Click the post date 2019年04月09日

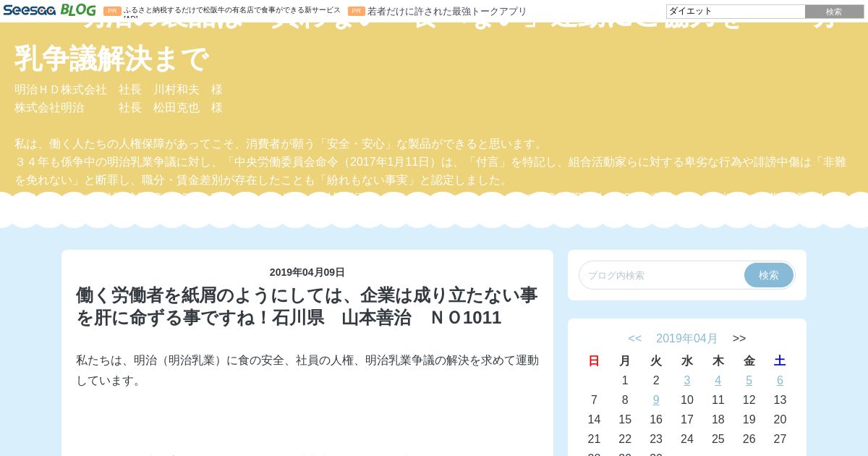307,272
